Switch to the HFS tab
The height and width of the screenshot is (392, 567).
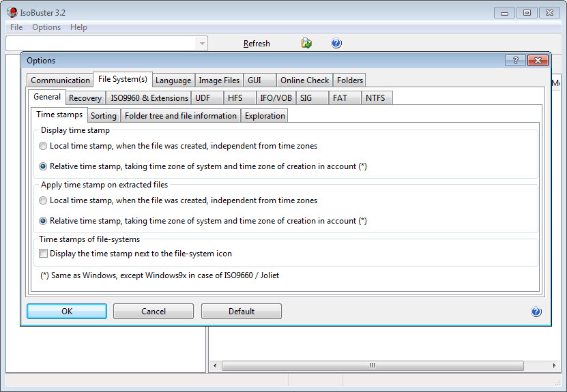(239, 98)
